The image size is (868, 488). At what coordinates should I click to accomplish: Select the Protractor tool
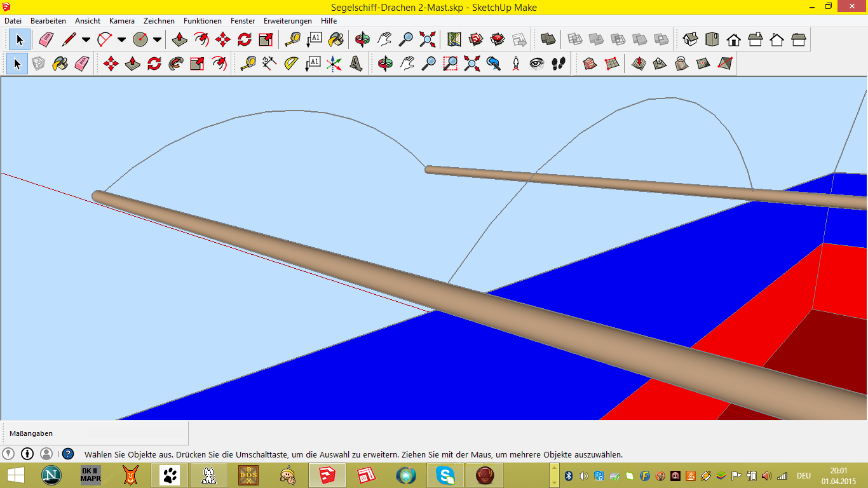click(x=291, y=64)
